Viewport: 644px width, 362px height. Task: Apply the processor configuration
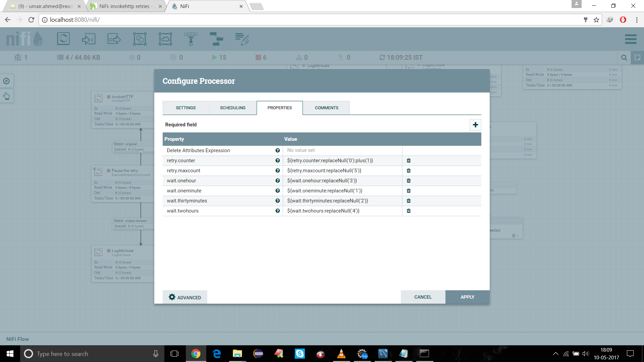coord(467,297)
